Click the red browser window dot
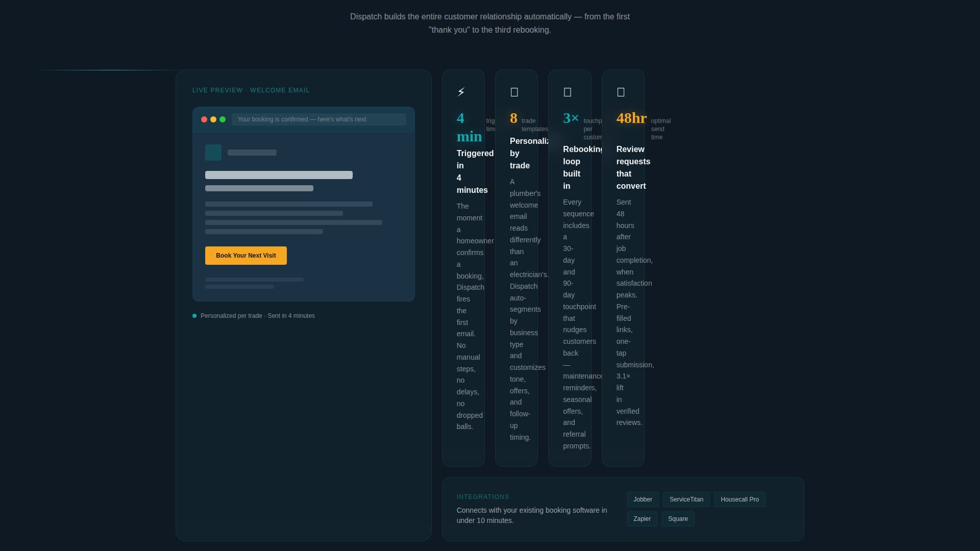980x551 pixels. tap(204, 119)
